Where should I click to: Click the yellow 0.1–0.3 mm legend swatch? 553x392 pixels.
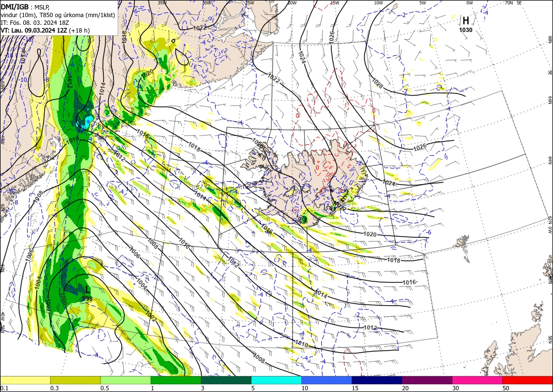click(x=25, y=380)
